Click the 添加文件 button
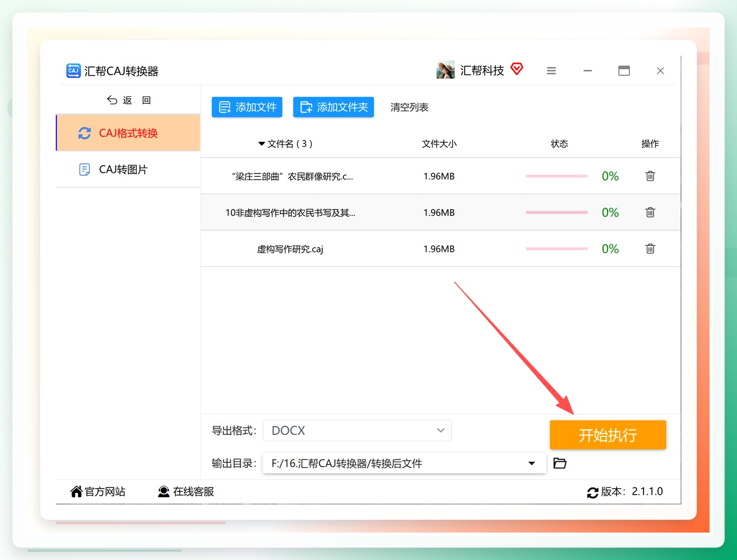Viewport: 737px width, 560px height. pyautogui.click(x=247, y=107)
